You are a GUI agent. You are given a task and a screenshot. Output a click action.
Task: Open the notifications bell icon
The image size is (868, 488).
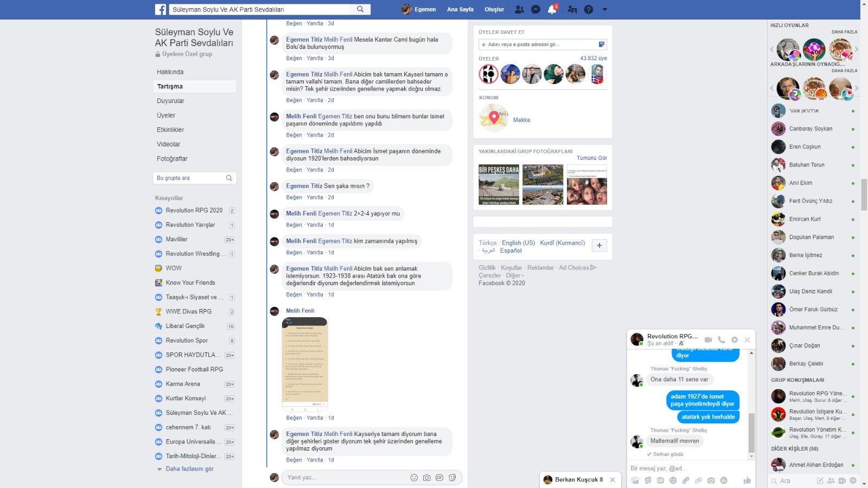pos(552,9)
